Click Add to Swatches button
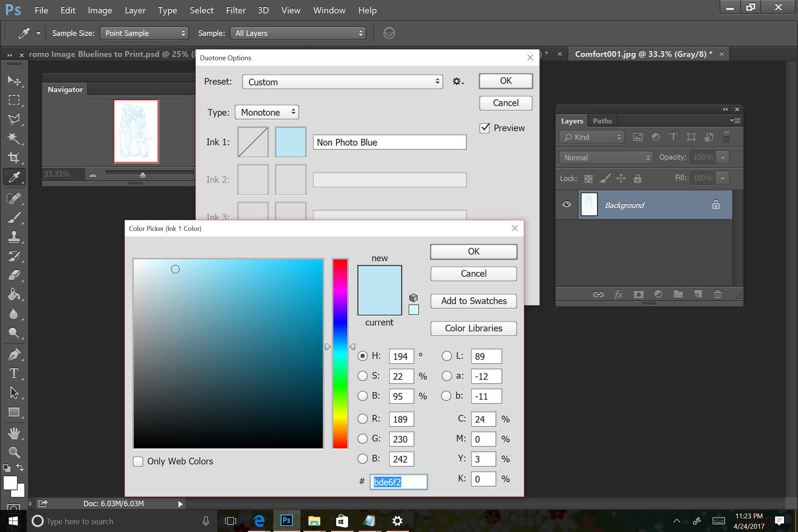Image resolution: width=798 pixels, height=532 pixels. [x=473, y=301]
